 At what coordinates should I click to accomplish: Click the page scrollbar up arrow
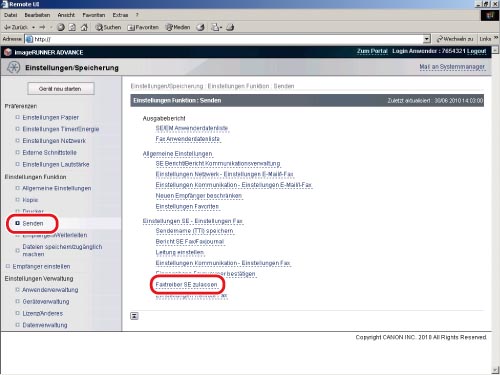coord(496,50)
